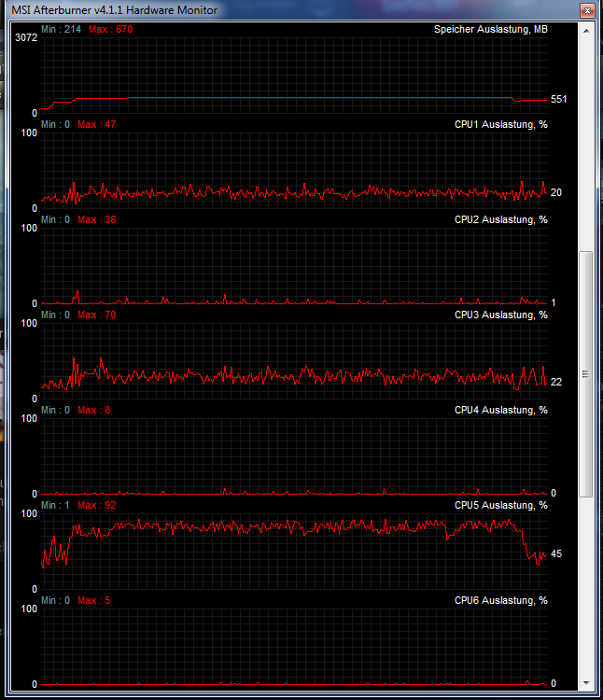
Task: Click the 'Max : 92' value for CPU5
Action: 97,505
